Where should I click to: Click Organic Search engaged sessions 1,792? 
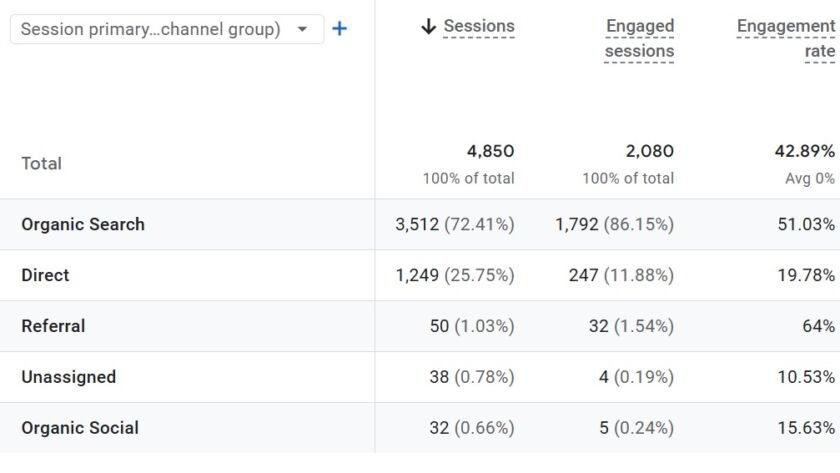[x=577, y=224]
